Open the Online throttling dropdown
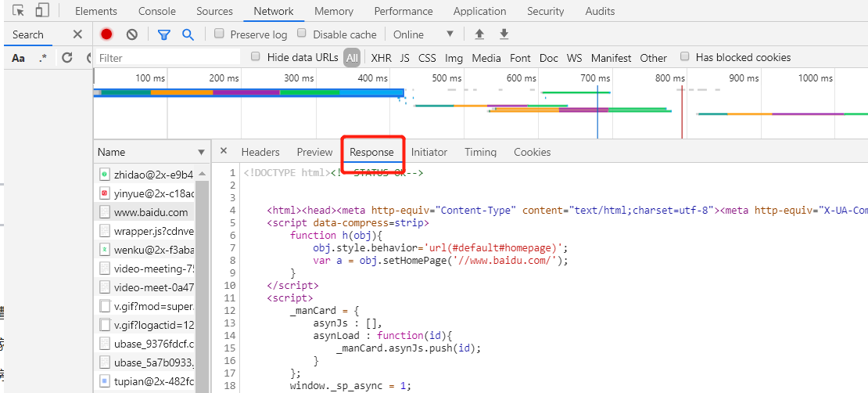 (x=424, y=34)
